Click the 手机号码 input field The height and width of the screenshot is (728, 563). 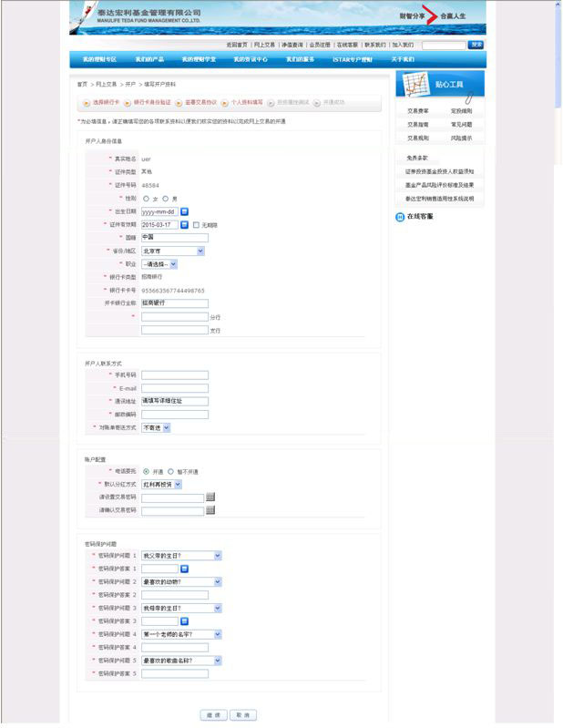tap(175, 374)
